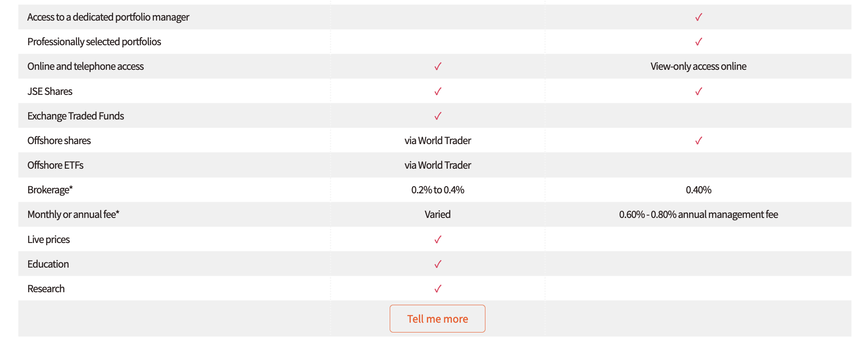Click the annual management fee text

click(x=698, y=214)
